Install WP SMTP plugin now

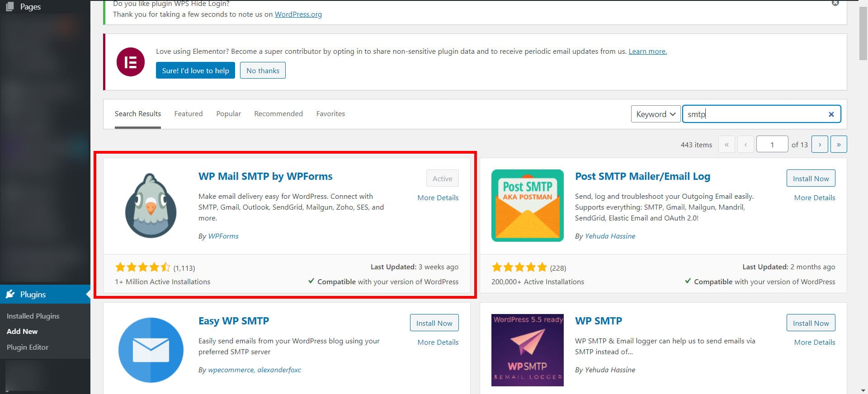click(811, 323)
